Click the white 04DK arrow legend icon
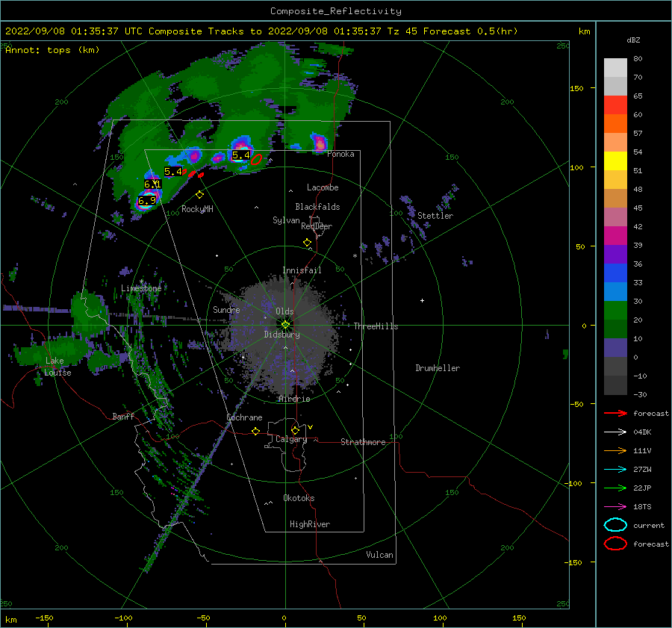Image resolution: width=672 pixels, height=628 pixels. [x=615, y=432]
